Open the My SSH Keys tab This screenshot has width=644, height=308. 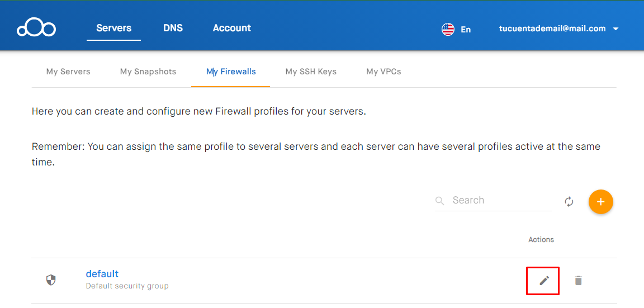[311, 72]
